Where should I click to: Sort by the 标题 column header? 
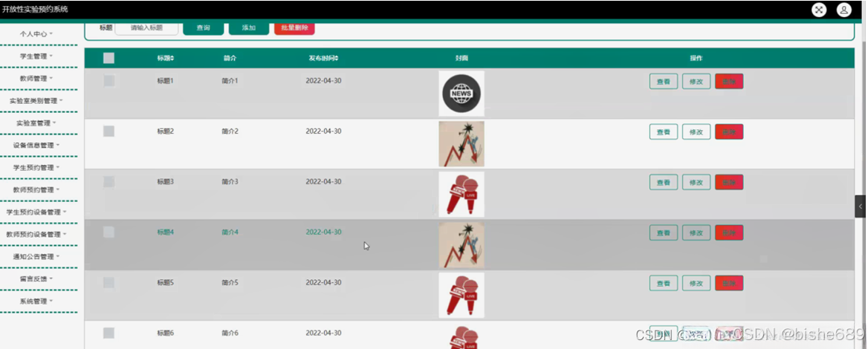point(166,58)
